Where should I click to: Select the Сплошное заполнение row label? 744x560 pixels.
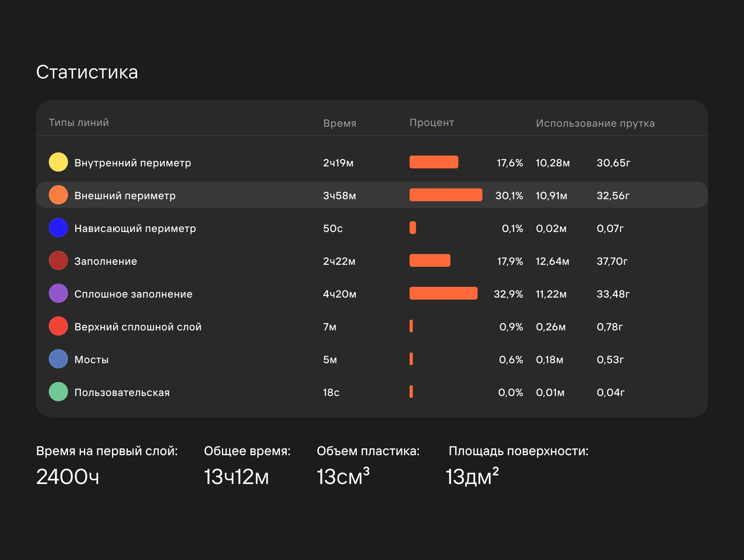[x=134, y=294]
